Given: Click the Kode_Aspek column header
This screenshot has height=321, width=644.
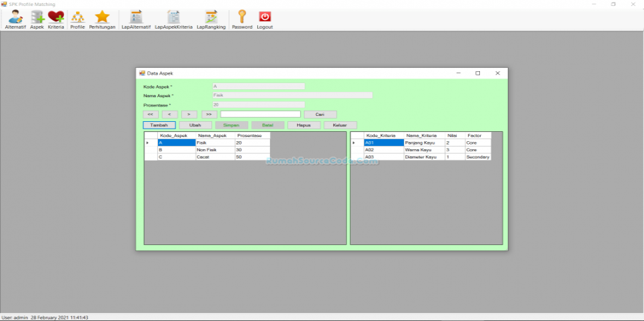Looking at the screenshot, I should [177, 135].
